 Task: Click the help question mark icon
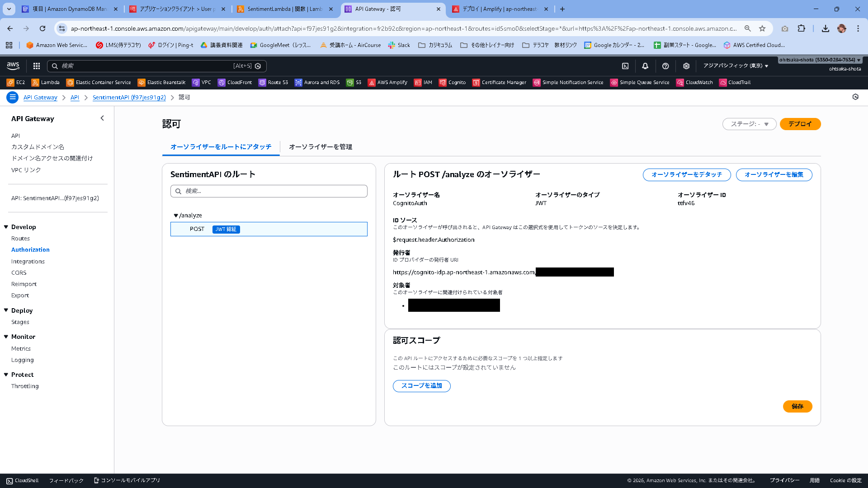tap(665, 66)
